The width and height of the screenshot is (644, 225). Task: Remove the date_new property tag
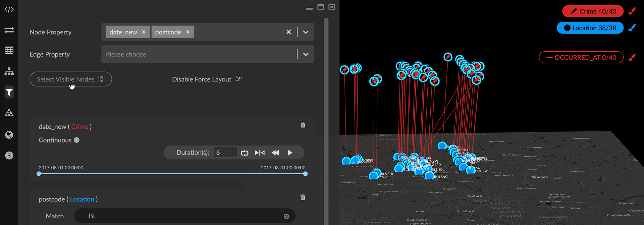click(x=144, y=32)
